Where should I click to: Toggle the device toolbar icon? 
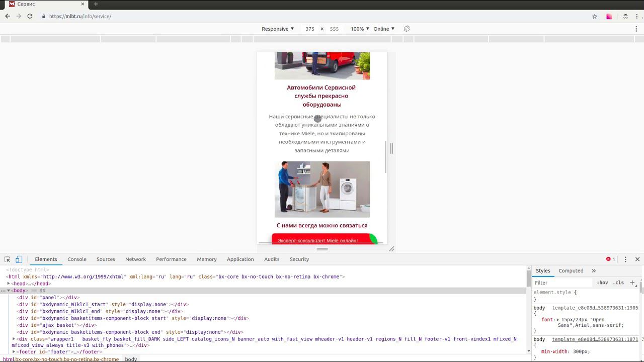tap(19, 259)
